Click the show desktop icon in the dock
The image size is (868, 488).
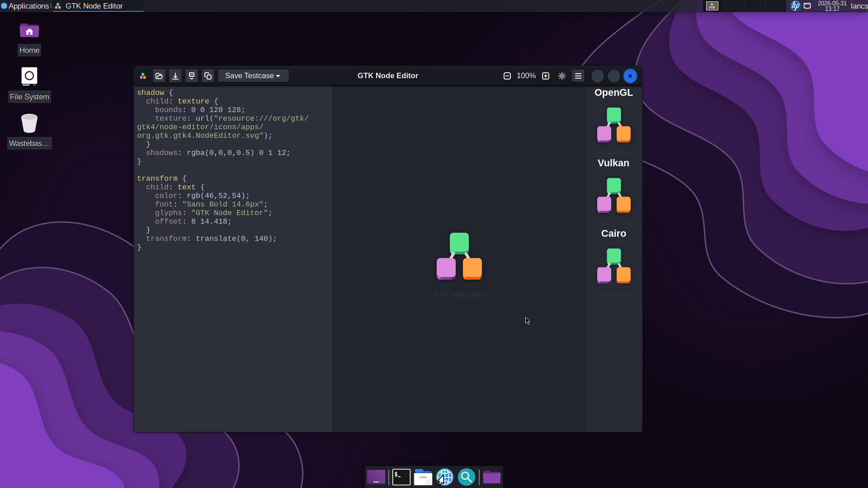pos(376,477)
